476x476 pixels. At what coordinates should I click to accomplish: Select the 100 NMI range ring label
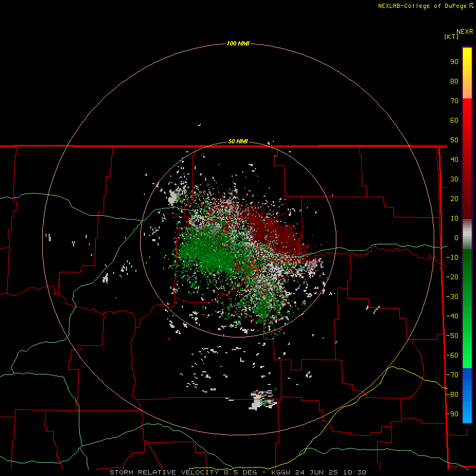[x=238, y=43]
